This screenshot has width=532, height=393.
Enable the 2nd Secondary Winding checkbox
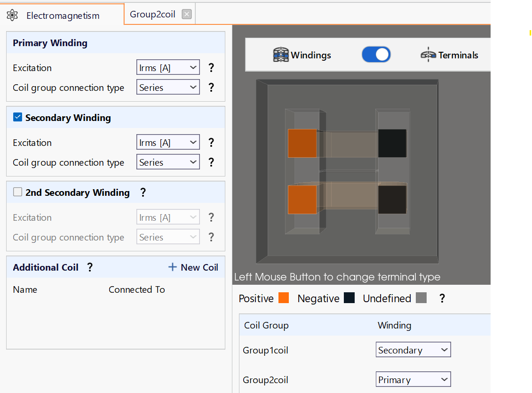tap(18, 192)
